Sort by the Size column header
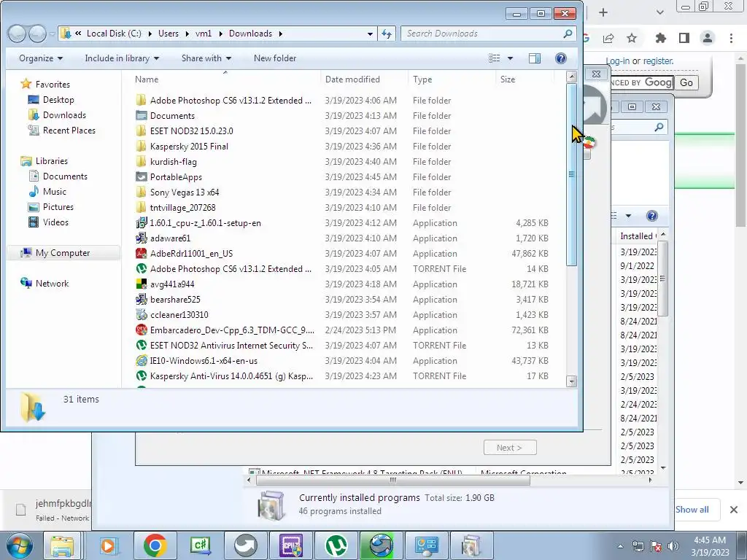 [x=524, y=79]
